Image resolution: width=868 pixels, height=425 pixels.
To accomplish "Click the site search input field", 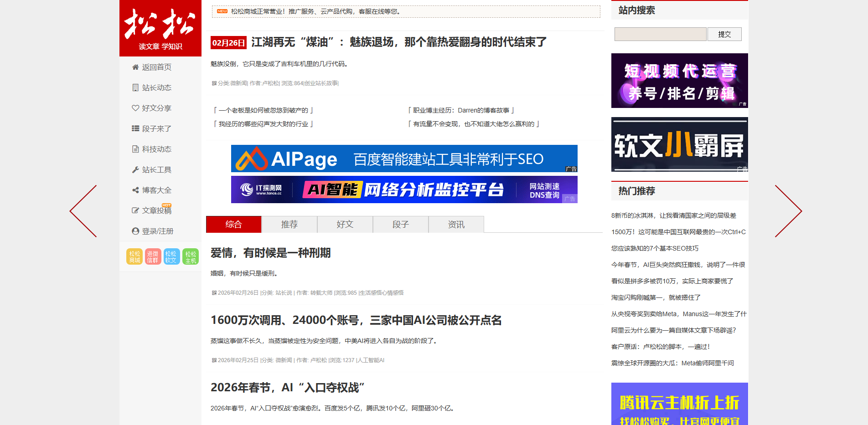I will pyautogui.click(x=660, y=34).
